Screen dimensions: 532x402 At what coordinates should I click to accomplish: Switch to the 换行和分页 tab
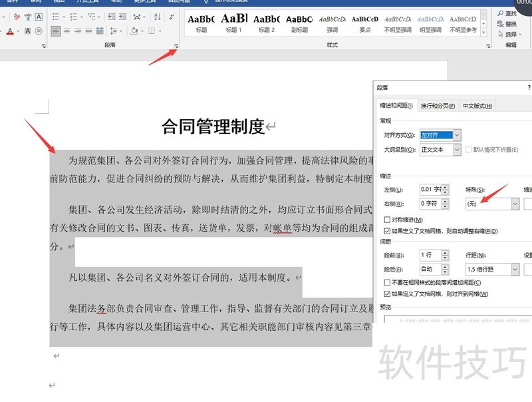pyautogui.click(x=438, y=106)
